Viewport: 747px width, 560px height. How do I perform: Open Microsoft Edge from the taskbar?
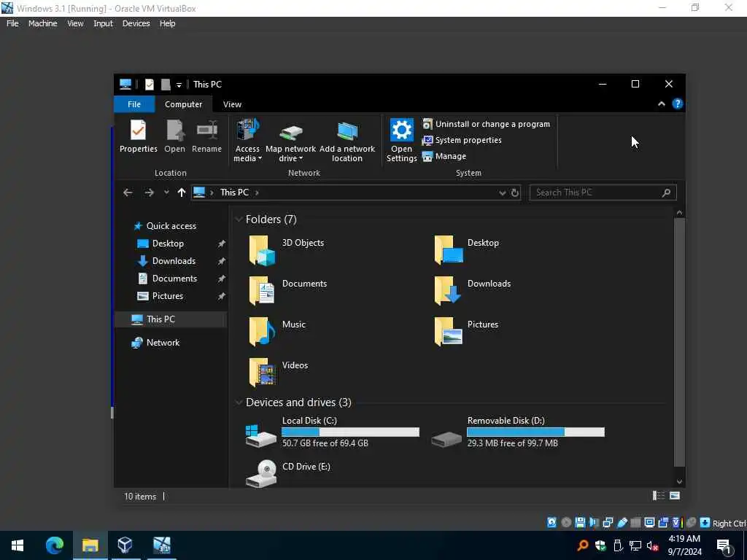click(x=54, y=545)
